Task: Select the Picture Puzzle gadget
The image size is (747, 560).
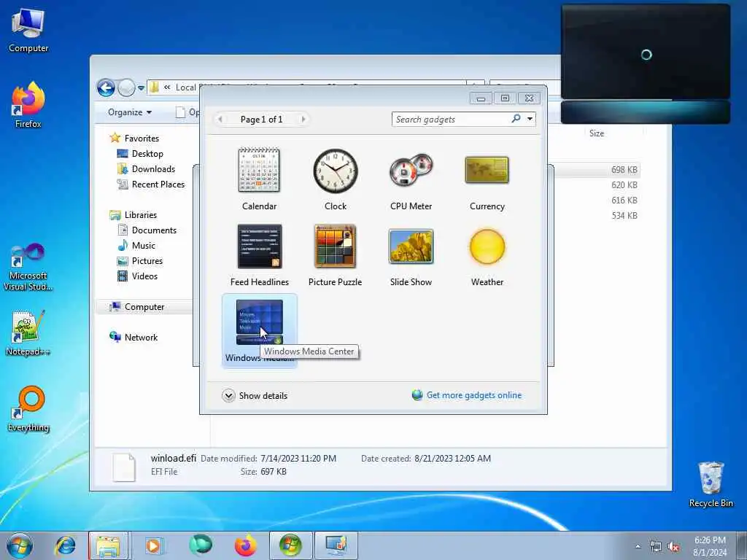Action: 336,255
